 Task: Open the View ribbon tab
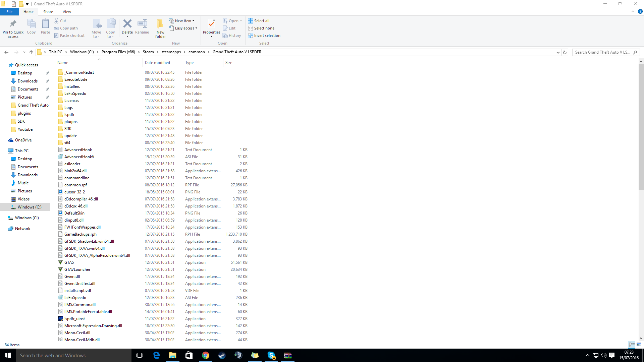67,12
